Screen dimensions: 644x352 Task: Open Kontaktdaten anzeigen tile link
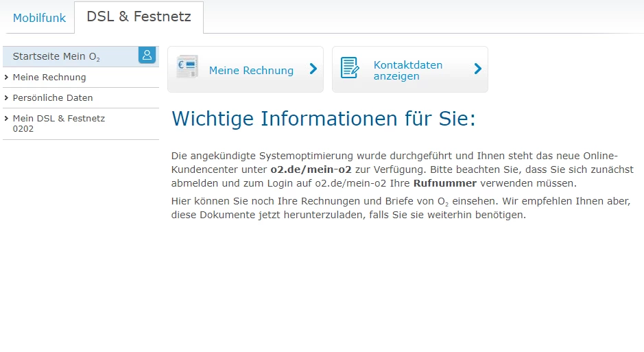(x=408, y=70)
